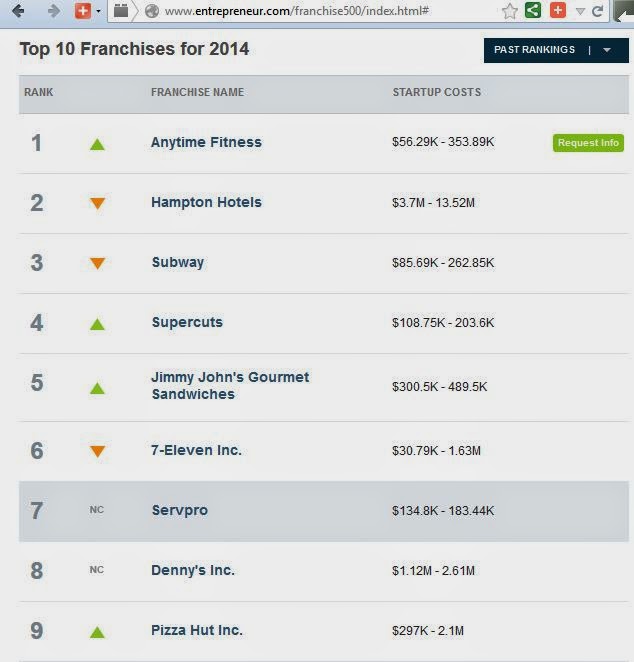
Task: Click the green share icon in toolbar
Action: click(x=533, y=10)
